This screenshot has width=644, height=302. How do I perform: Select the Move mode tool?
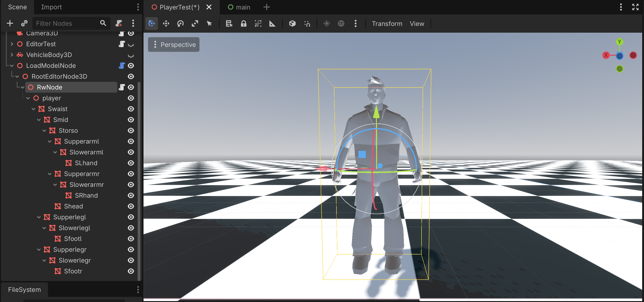coord(166,23)
